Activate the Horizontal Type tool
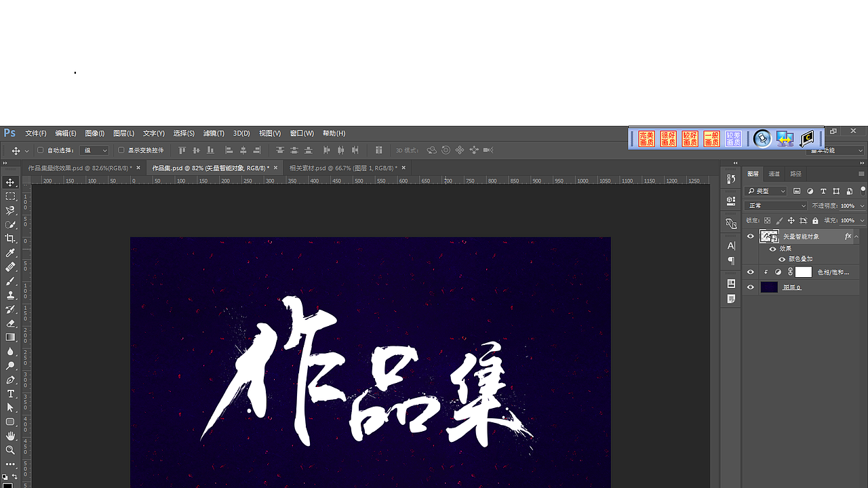The image size is (868, 488). 10,394
